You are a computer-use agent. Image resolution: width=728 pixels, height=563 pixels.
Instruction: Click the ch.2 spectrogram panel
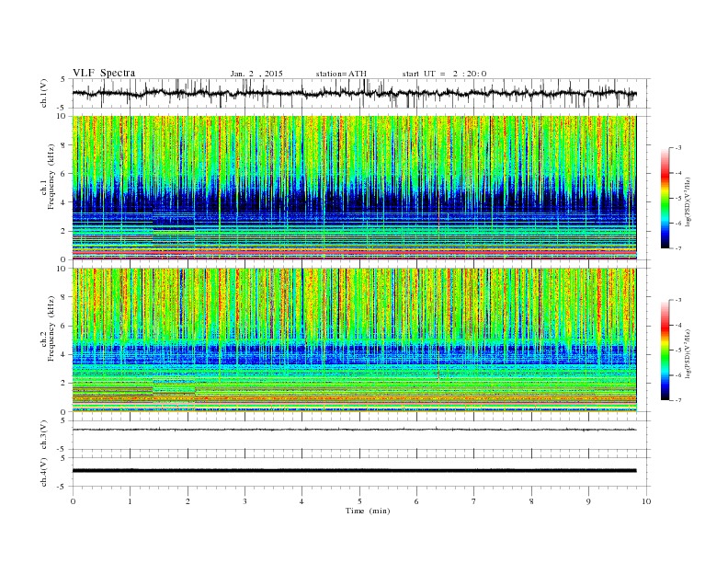click(354, 340)
